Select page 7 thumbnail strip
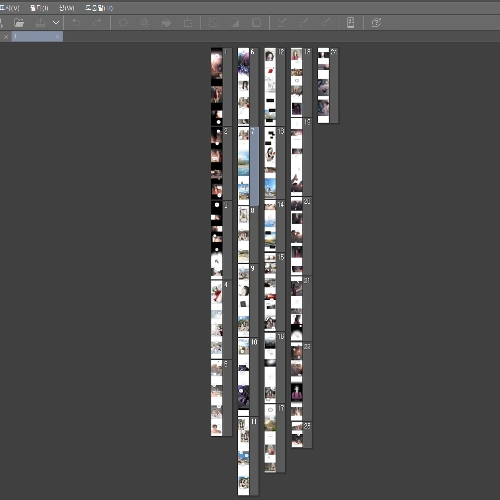The image size is (500, 500). [248, 166]
